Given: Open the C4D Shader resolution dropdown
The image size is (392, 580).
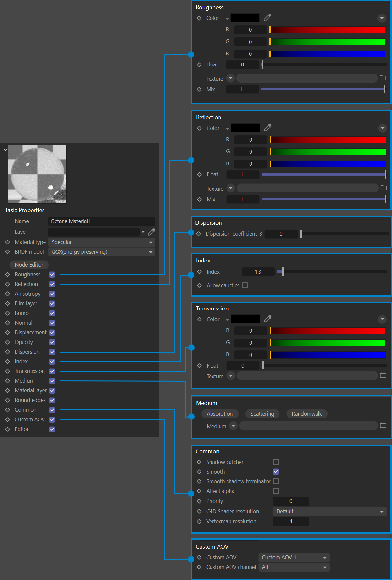Looking at the screenshot, I should coord(329,511).
